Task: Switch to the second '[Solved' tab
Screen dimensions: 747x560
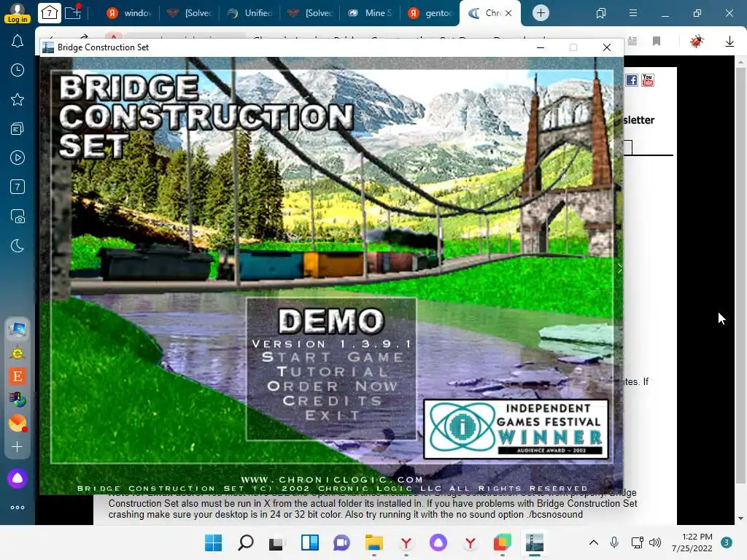Action: click(x=310, y=13)
